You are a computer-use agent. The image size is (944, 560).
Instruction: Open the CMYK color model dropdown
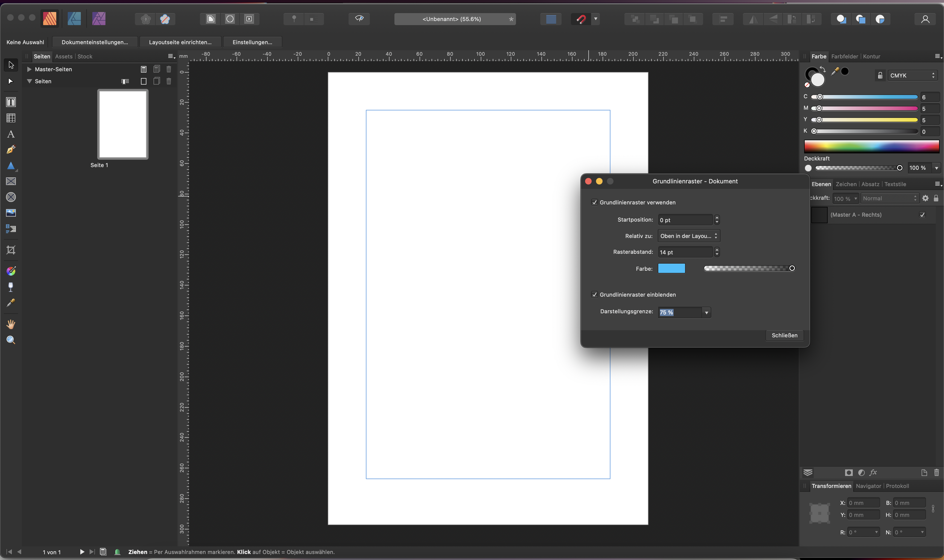pyautogui.click(x=912, y=76)
